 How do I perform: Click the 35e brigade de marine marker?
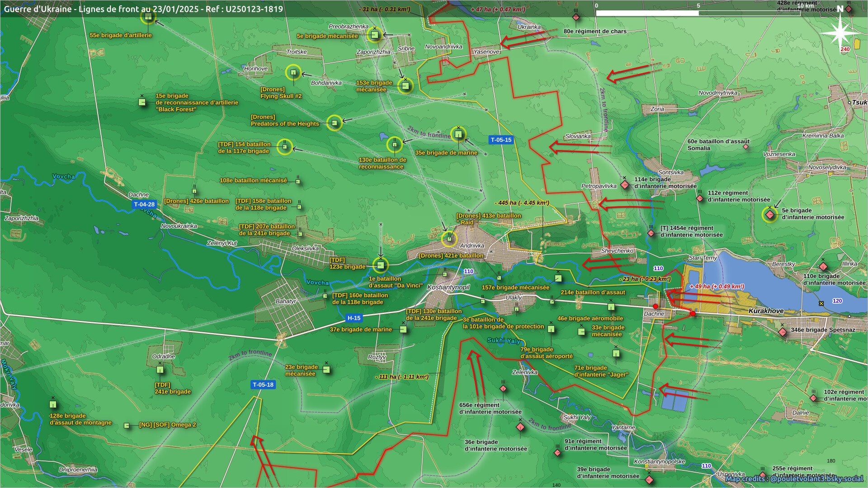pyautogui.click(x=458, y=134)
